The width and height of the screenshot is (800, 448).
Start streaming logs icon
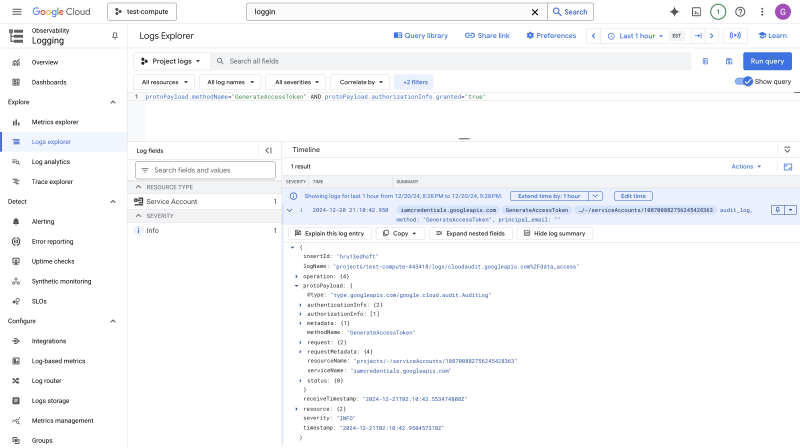pos(735,36)
